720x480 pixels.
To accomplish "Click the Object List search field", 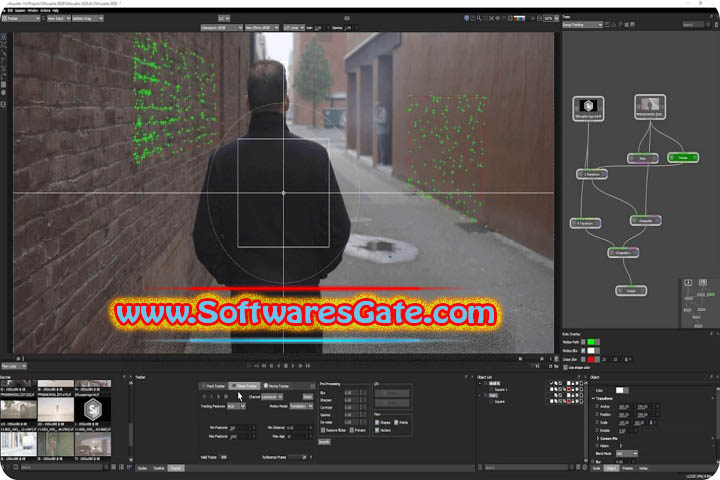I will point(526,468).
